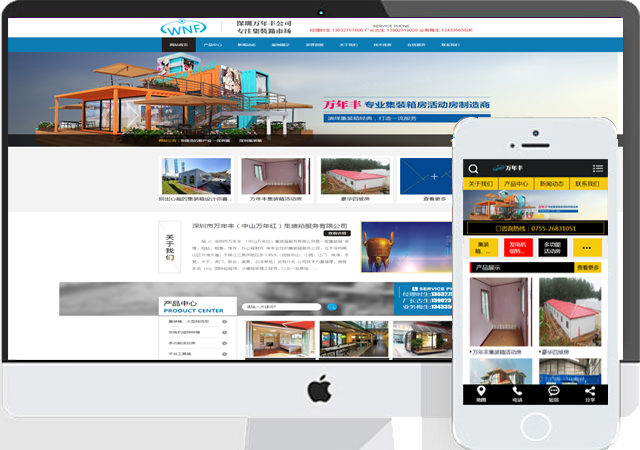The height and width of the screenshot is (450, 640).
Task: Tap the red roof house image on mobile
Action: point(570,312)
